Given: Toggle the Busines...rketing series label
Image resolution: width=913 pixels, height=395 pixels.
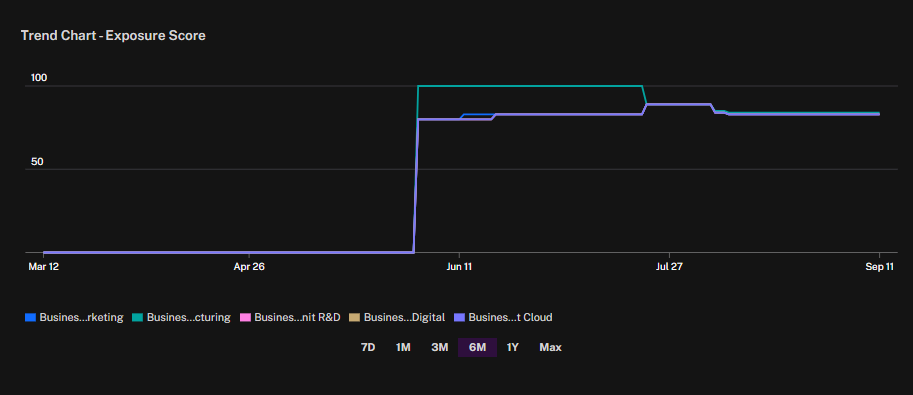Looking at the screenshot, I should (82, 318).
